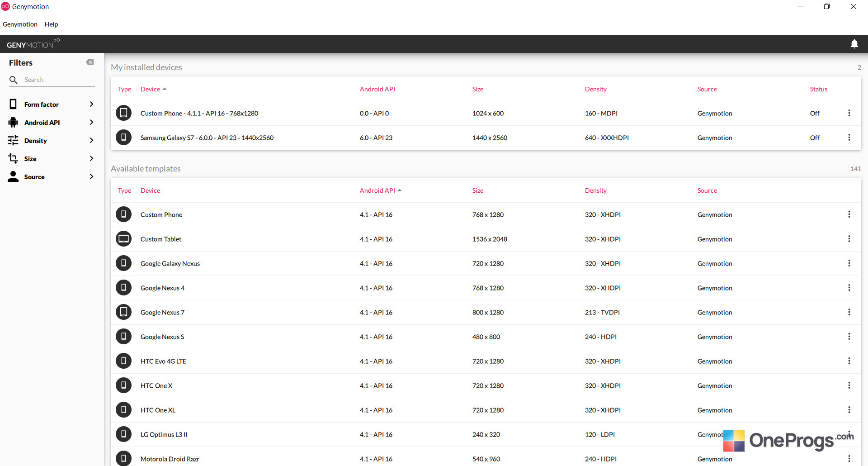This screenshot has height=466, width=868.
Task: Click the Source person icon
Action: pos(13,176)
